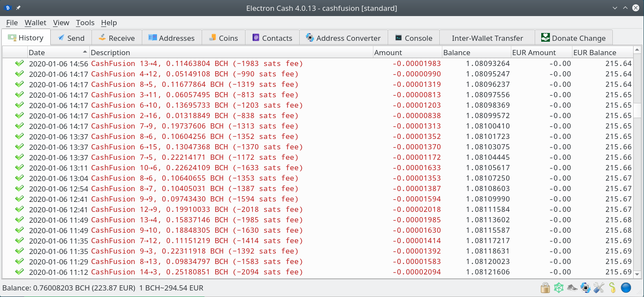Open the Coins tab
The width and height of the screenshot is (644, 297).
pos(223,38)
